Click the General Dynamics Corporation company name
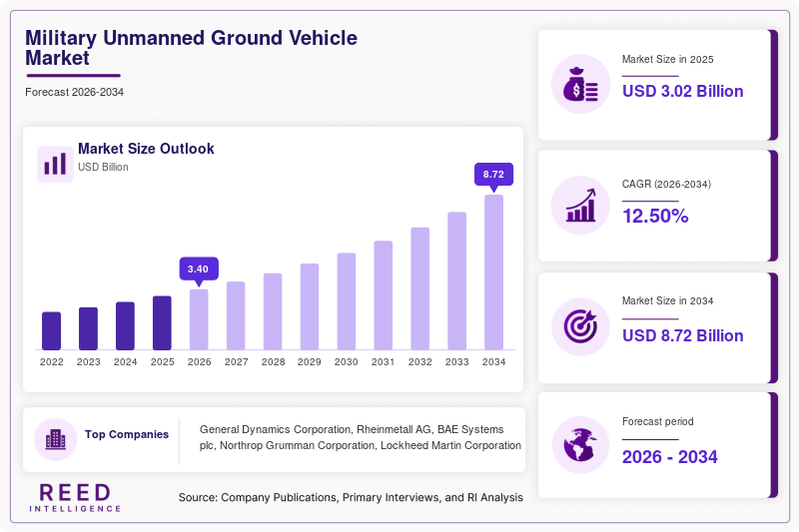The image size is (799, 532). coord(276,429)
